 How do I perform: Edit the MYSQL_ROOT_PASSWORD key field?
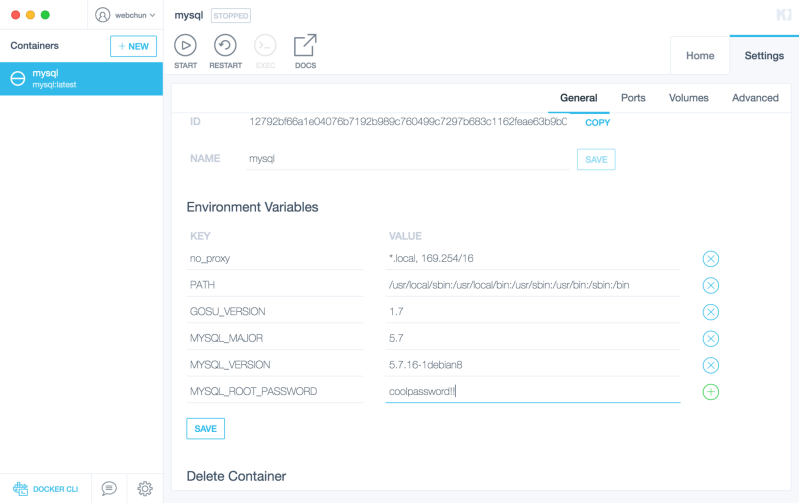(275, 391)
